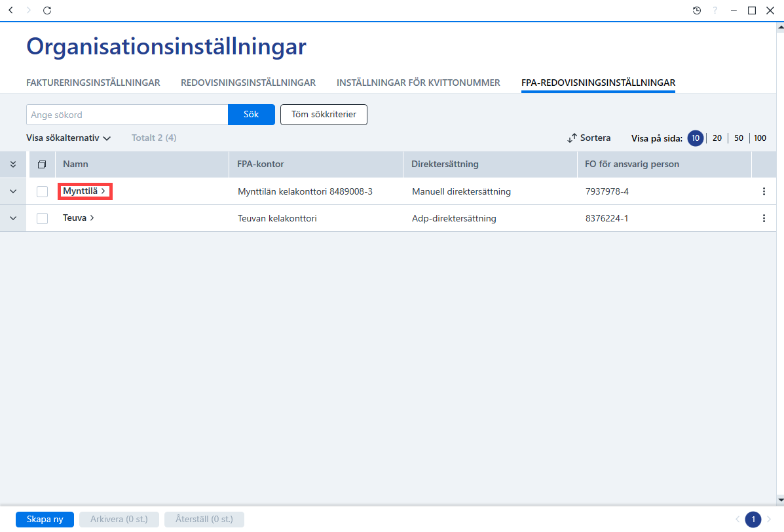Show 50 items per page
Screen dimensions: 784x532
739,138
